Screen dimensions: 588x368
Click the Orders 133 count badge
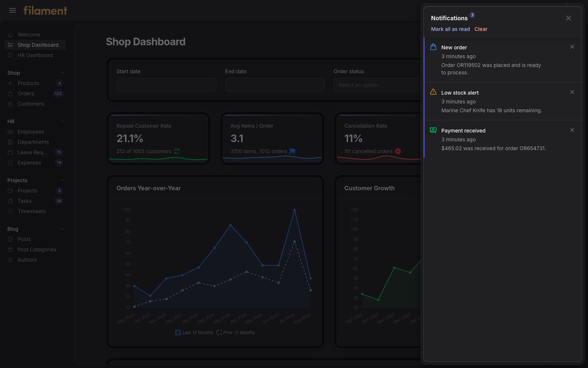[x=58, y=93]
